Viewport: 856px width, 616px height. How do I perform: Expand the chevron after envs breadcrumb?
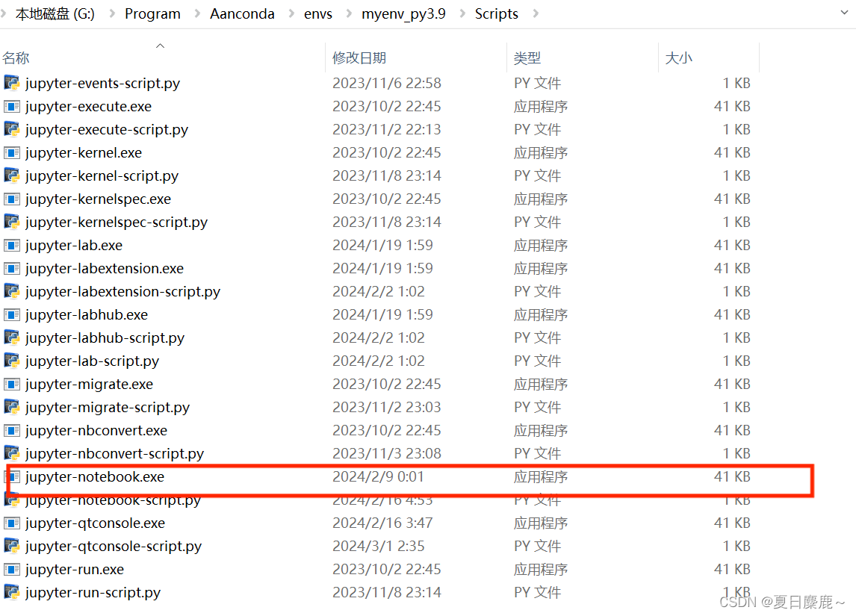349,13
